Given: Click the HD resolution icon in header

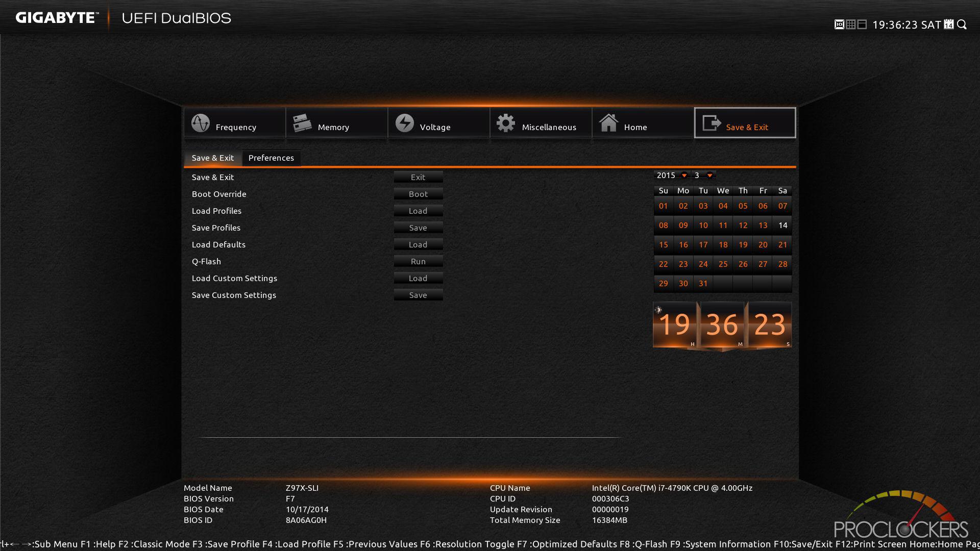Looking at the screenshot, I should pos(839,24).
